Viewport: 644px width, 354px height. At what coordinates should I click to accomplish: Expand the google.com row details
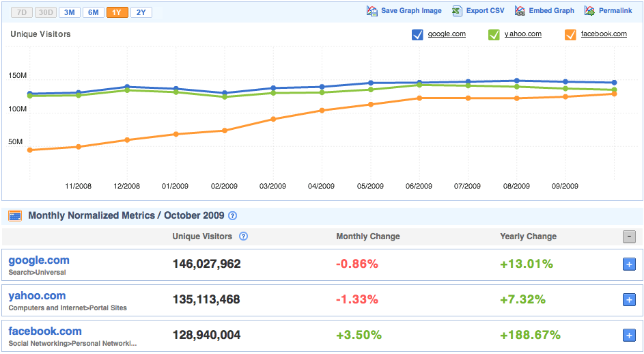(x=629, y=264)
